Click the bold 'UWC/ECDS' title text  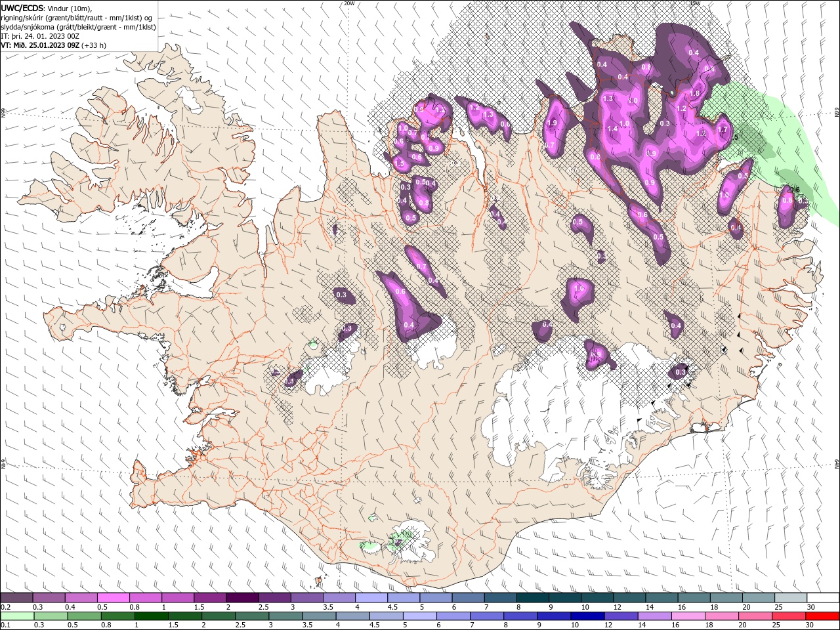pos(22,8)
